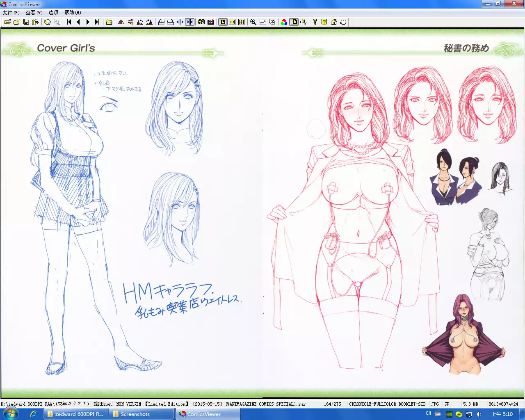Open the 文件(F) menu
Viewport: 525px width, 420px height.
(x=11, y=13)
